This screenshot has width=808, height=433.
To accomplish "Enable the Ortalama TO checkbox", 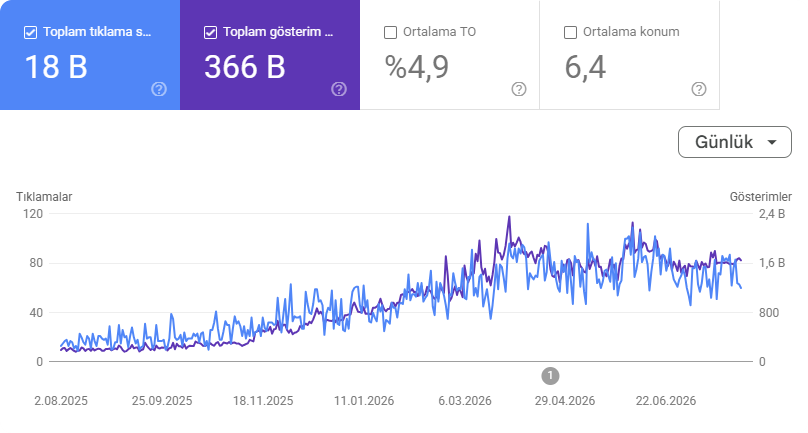I will click(391, 32).
